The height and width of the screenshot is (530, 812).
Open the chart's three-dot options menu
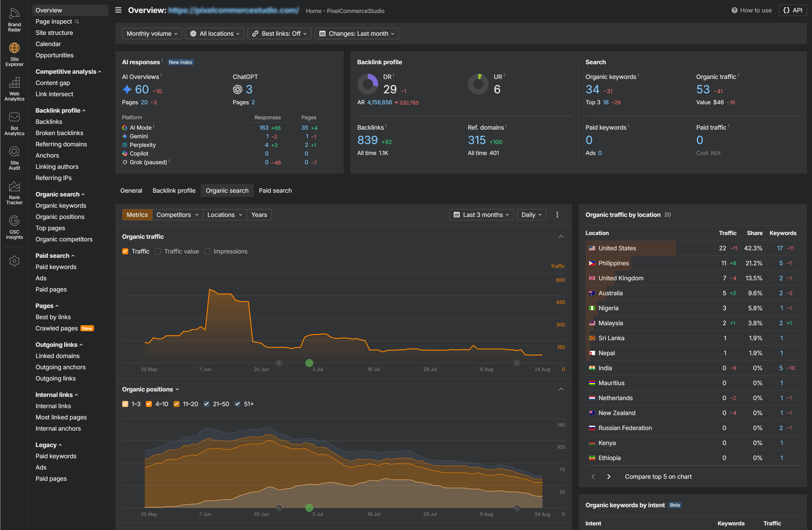tap(557, 215)
